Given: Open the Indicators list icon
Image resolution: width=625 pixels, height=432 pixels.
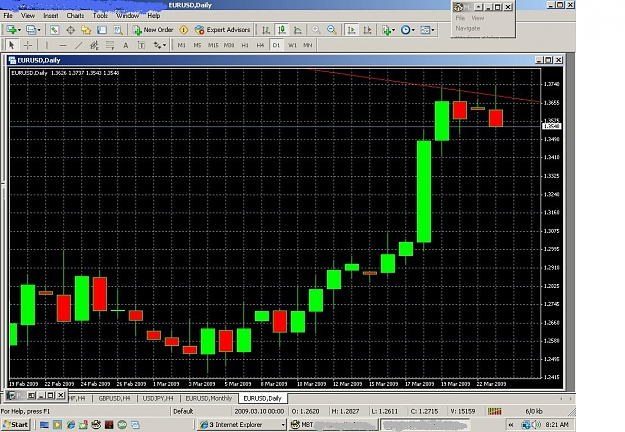Looking at the screenshot, I should 386,30.
